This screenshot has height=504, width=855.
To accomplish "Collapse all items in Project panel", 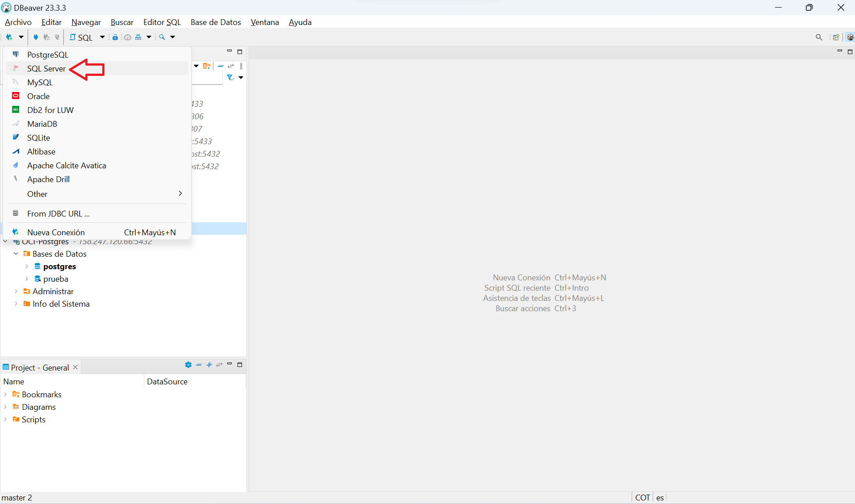I will (199, 365).
